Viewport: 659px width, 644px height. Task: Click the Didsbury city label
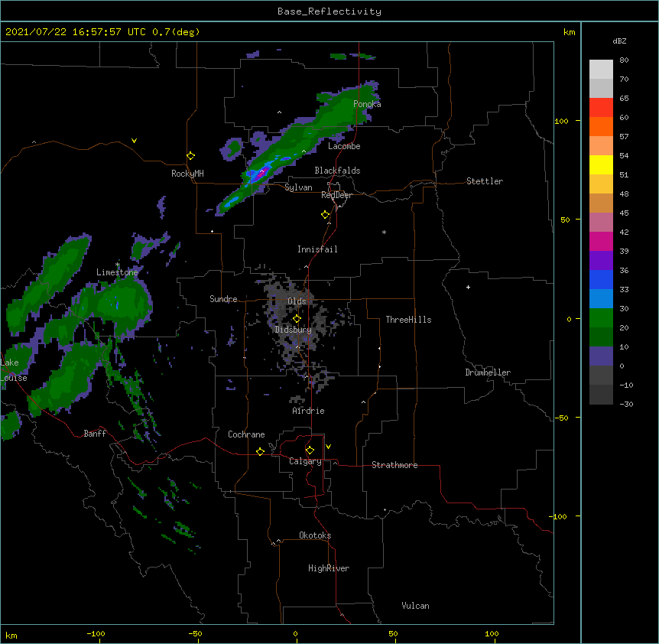click(x=294, y=330)
